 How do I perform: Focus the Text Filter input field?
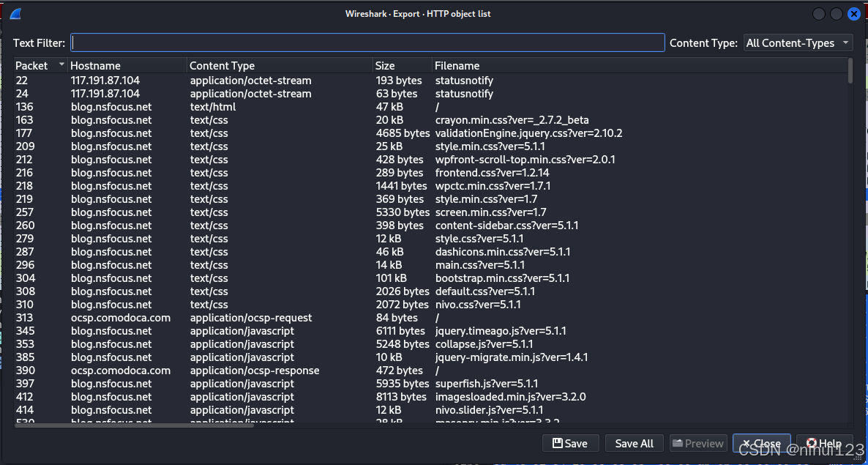pyautogui.click(x=367, y=42)
